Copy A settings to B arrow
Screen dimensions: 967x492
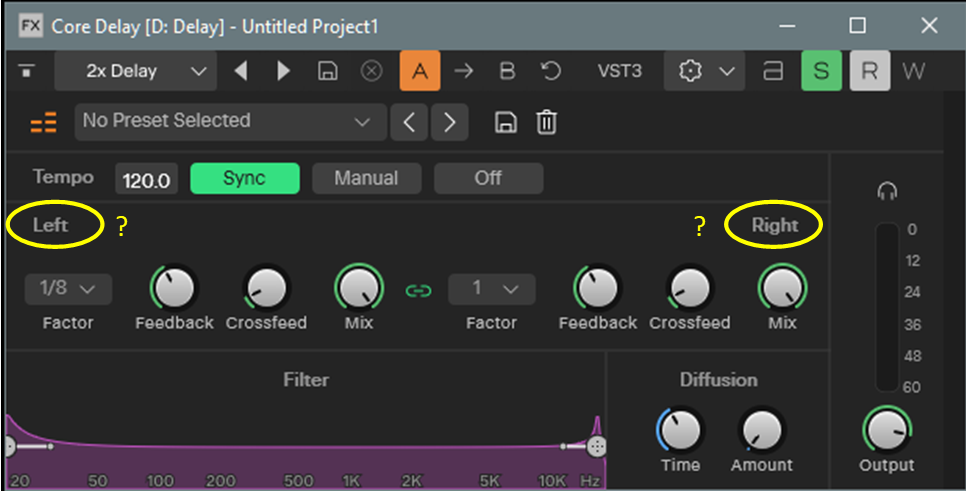pos(463,71)
